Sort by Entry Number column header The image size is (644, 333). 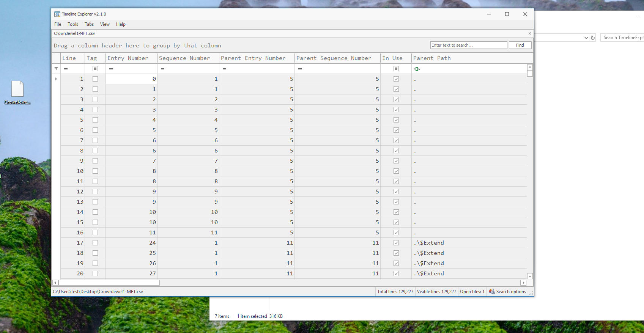click(131, 58)
